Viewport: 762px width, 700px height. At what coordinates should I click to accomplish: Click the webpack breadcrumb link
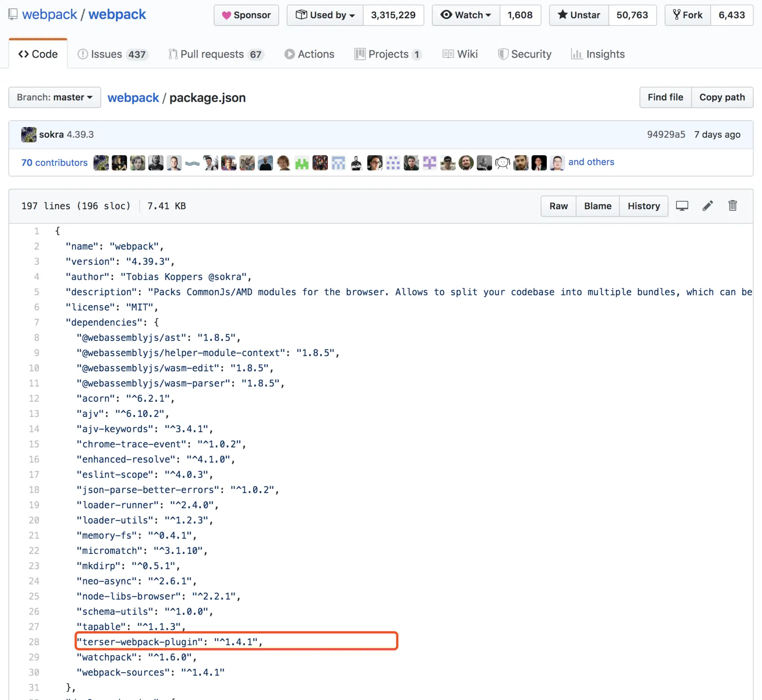pos(133,98)
